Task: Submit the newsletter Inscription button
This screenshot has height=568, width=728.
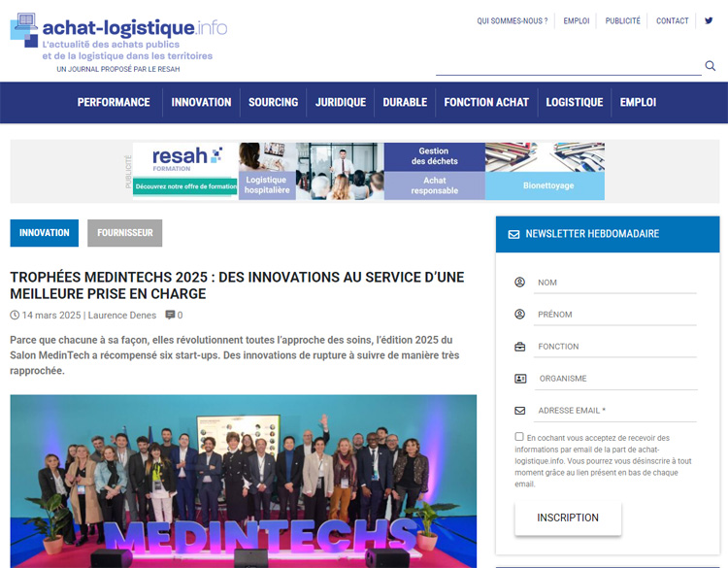Action: pyautogui.click(x=568, y=518)
